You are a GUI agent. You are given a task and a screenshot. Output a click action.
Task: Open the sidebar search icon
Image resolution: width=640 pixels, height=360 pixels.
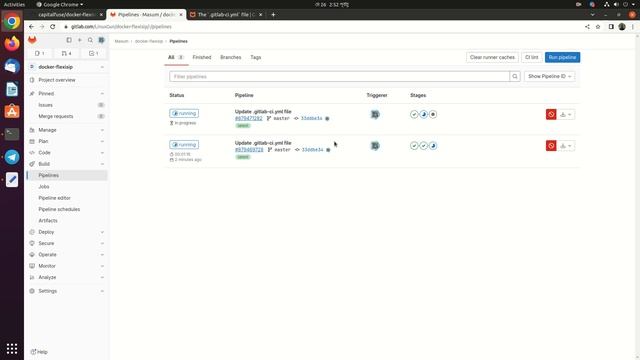90,40
